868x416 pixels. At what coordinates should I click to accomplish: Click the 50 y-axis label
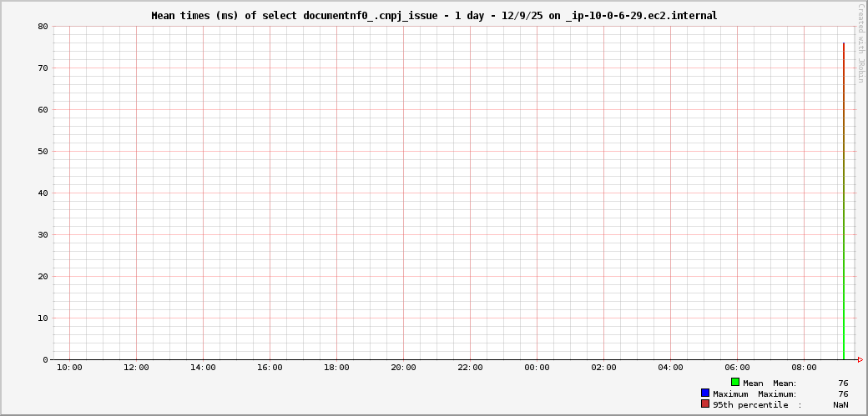click(43, 151)
